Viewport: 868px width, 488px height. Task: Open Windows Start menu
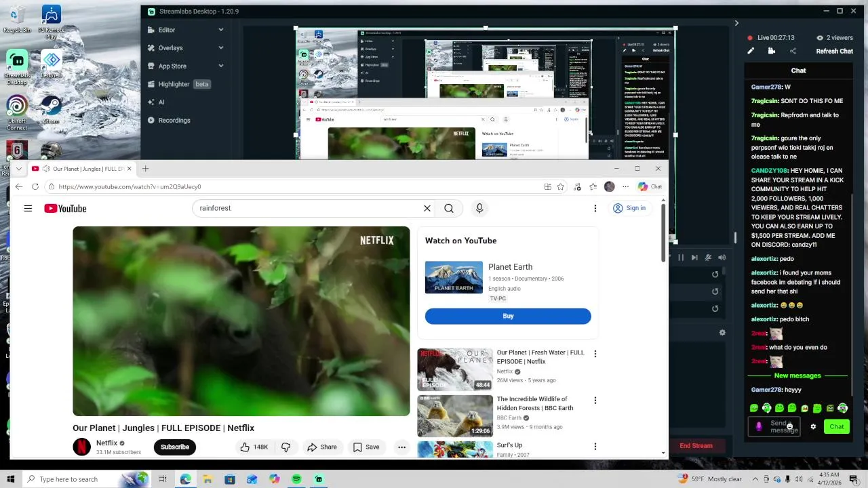pyautogui.click(x=11, y=479)
